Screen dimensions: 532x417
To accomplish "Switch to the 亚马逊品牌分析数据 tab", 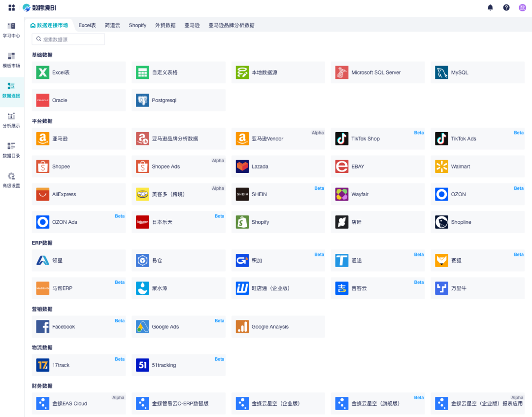I will pyautogui.click(x=232, y=25).
